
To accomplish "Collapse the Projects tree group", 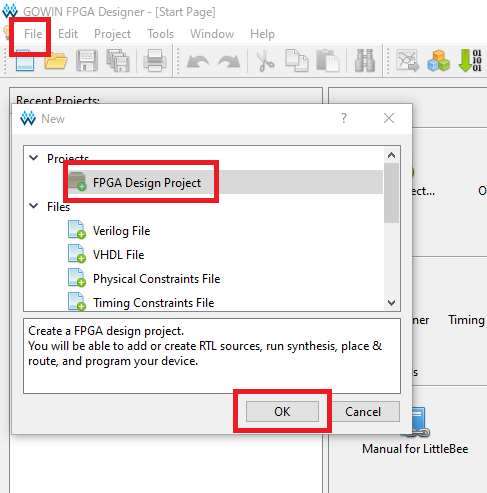I will pyautogui.click(x=34, y=158).
